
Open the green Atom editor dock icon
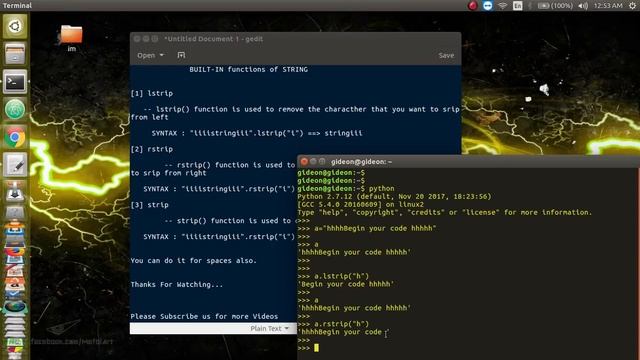coord(15,109)
